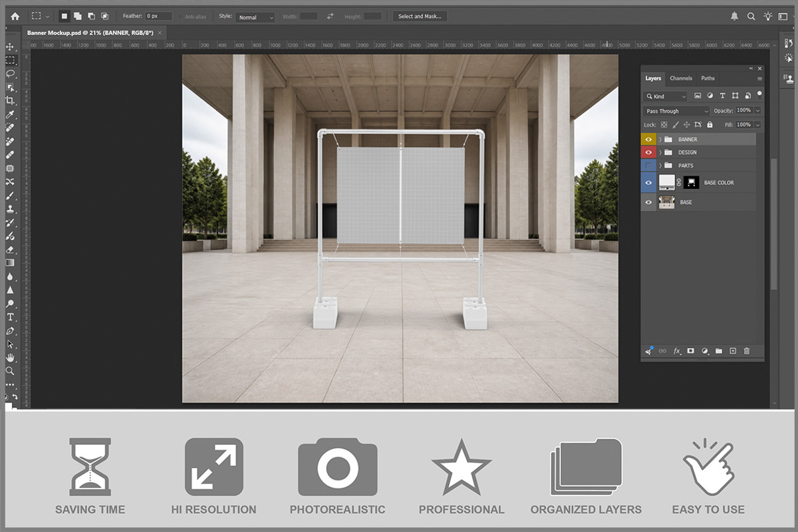Click the Home icon in options bar
798x532 pixels.
coord(15,16)
